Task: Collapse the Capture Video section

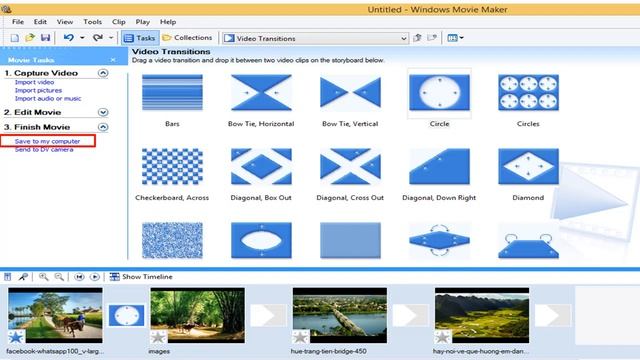Action: pyautogui.click(x=103, y=73)
